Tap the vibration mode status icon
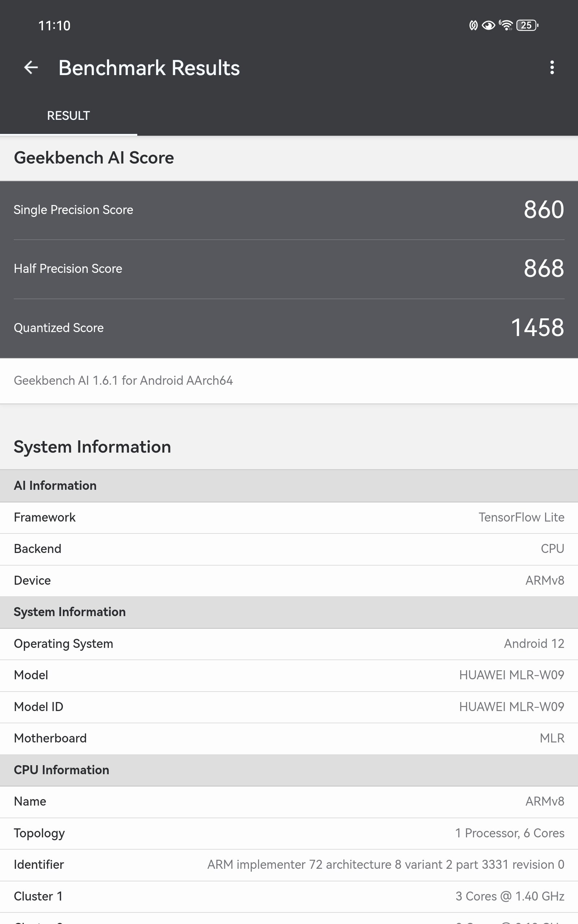The height and width of the screenshot is (924, 578). pyautogui.click(x=473, y=25)
